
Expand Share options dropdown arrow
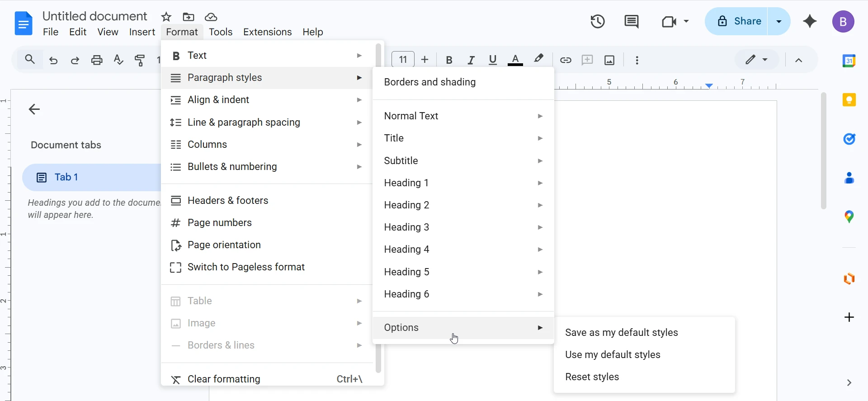tap(779, 21)
